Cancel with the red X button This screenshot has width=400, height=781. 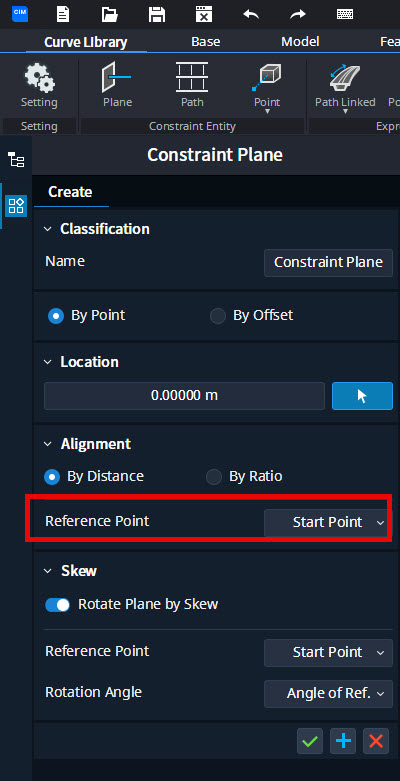376,741
